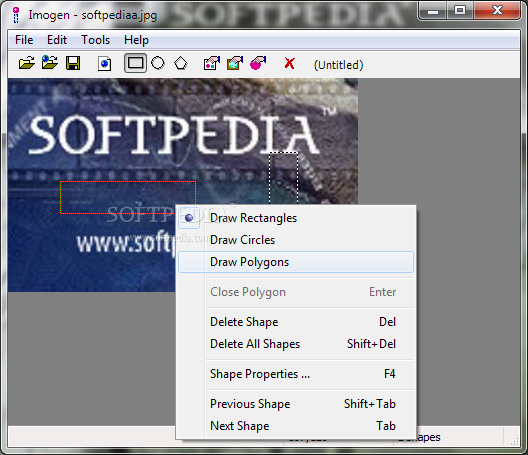Select the polygon drawing tool in the toolbar
The height and width of the screenshot is (455, 528).
click(181, 63)
